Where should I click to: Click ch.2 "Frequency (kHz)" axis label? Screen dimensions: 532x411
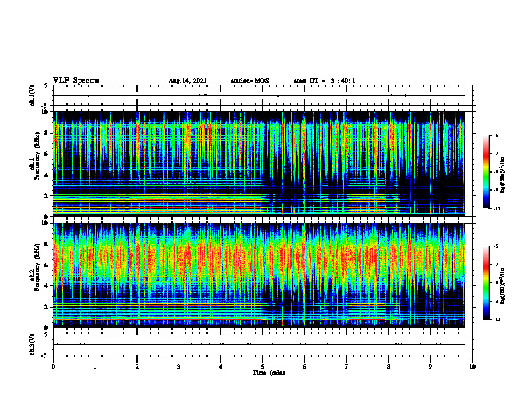(x=38, y=267)
